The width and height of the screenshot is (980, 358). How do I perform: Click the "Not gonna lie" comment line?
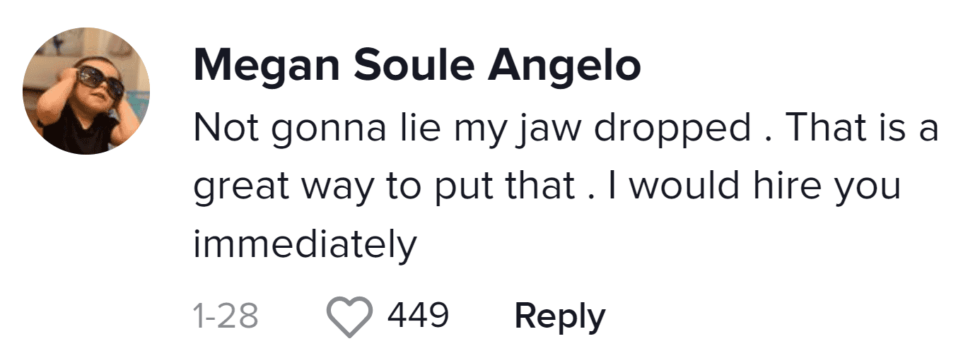tap(566, 128)
